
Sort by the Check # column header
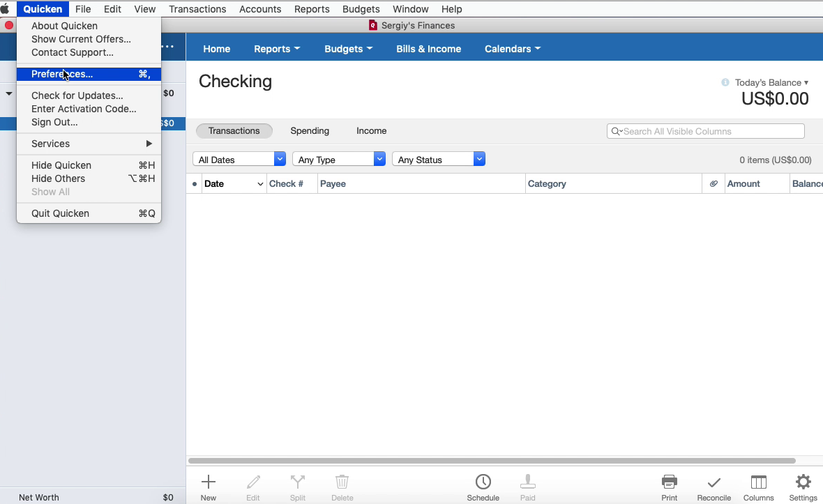292,183
